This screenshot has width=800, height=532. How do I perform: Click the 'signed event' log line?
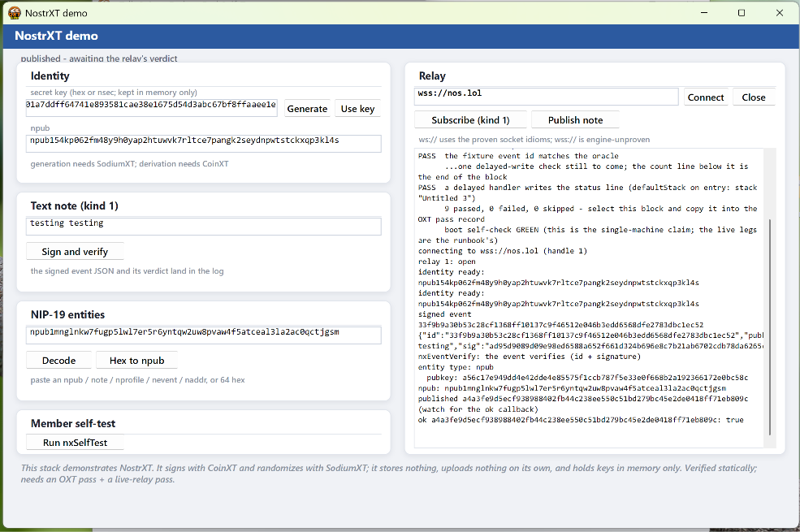click(x=444, y=314)
